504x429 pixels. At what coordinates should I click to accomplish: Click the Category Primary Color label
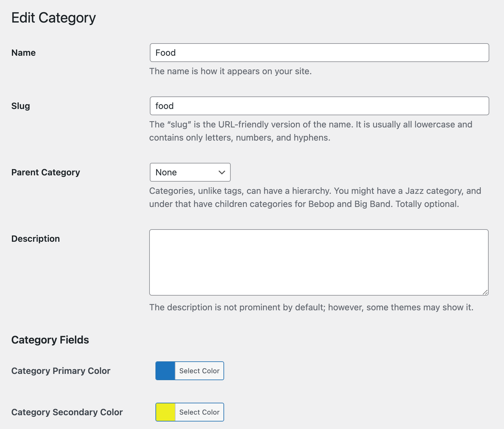click(61, 371)
